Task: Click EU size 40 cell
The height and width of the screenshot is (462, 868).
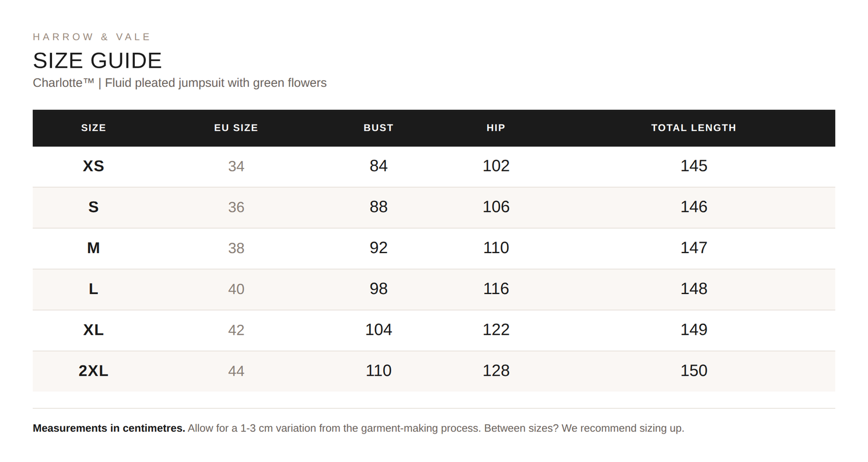Action: tap(236, 289)
